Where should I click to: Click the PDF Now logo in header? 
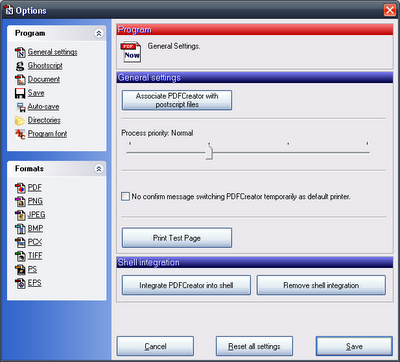tap(131, 52)
